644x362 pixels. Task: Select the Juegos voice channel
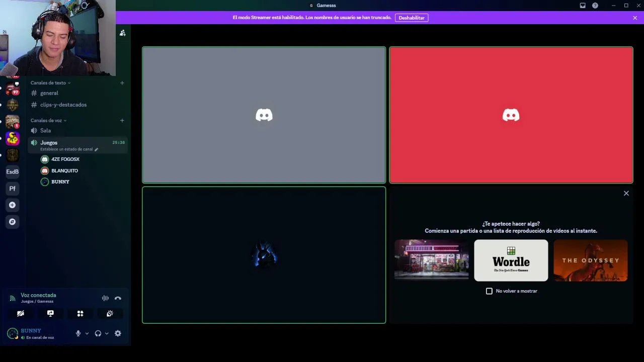[x=77, y=145]
